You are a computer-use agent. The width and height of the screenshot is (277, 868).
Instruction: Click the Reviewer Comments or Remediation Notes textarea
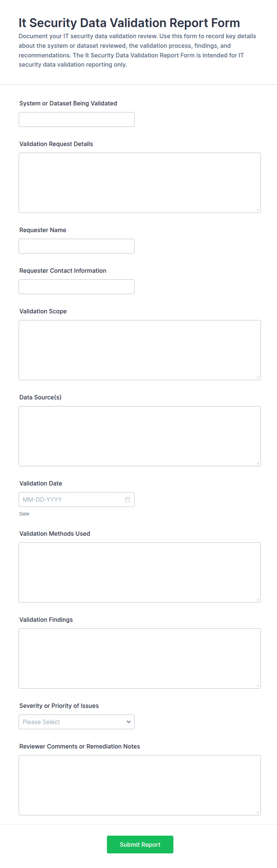tap(139, 785)
